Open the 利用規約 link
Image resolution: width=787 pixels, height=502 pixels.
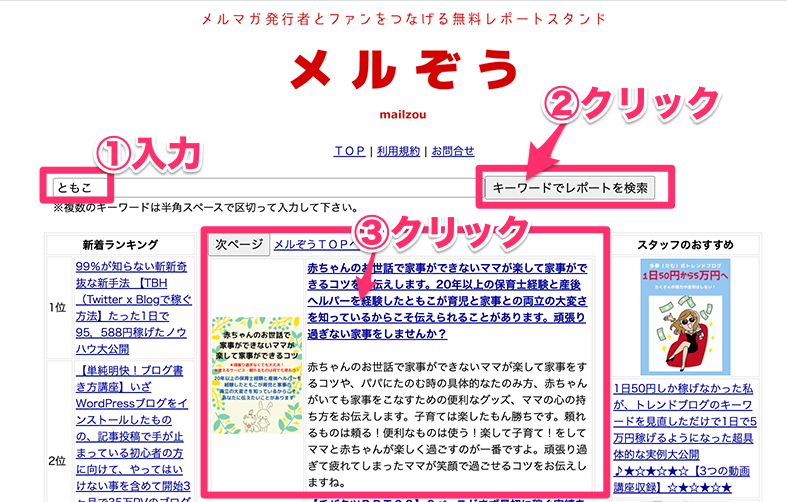click(x=398, y=151)
